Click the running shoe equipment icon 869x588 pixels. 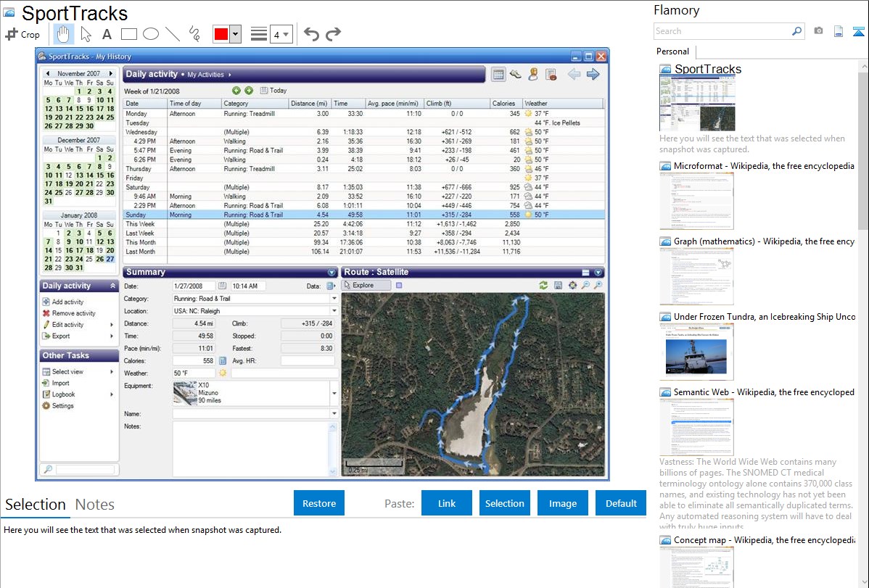tap(516, 74)
